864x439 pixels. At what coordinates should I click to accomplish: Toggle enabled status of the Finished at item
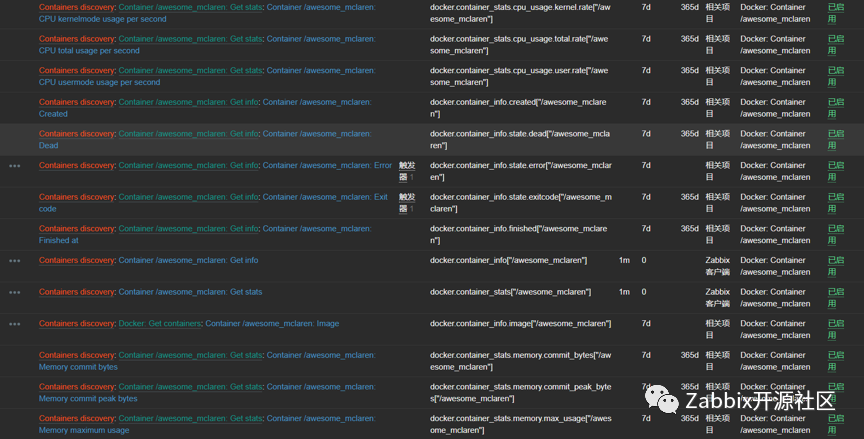click(836, 235)
